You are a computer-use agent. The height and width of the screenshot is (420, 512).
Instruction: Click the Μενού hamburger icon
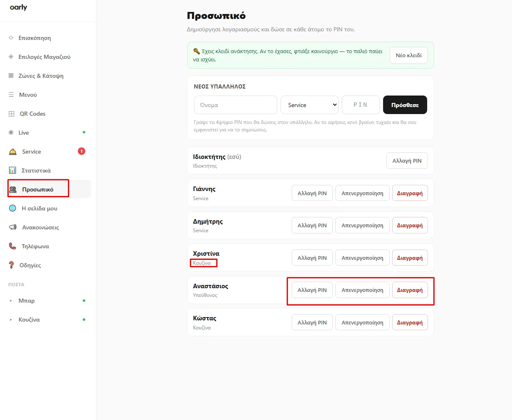pos(11,95)
